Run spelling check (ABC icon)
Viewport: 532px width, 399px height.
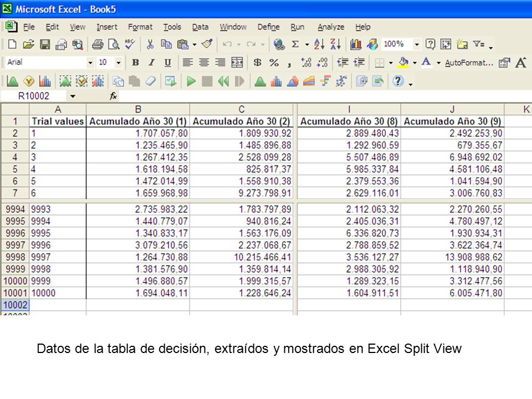(x=130, y=44)
